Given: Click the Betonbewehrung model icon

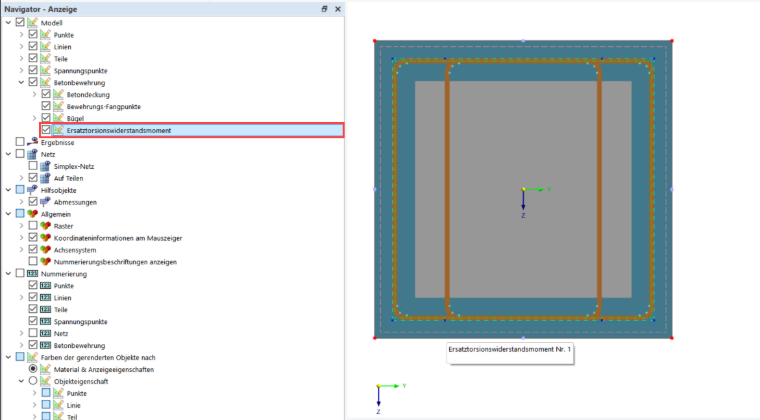Looking at the screenshot, I should pos(46,82).
